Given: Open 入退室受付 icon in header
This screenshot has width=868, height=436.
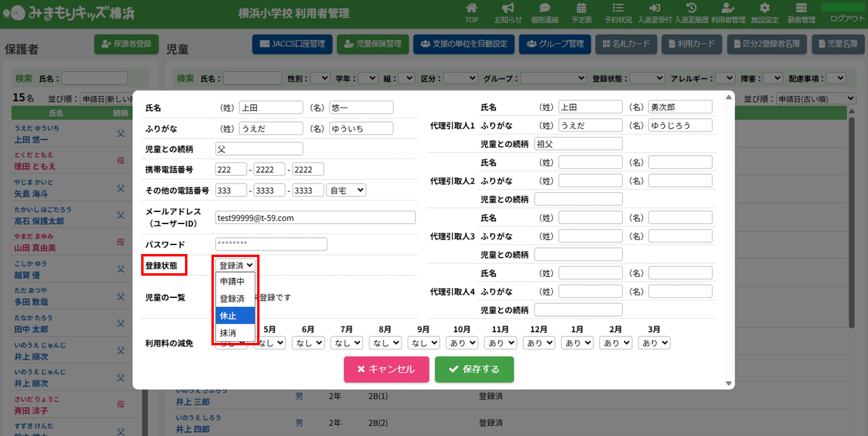Looking at the screenshot, I should tap(655, 13).
